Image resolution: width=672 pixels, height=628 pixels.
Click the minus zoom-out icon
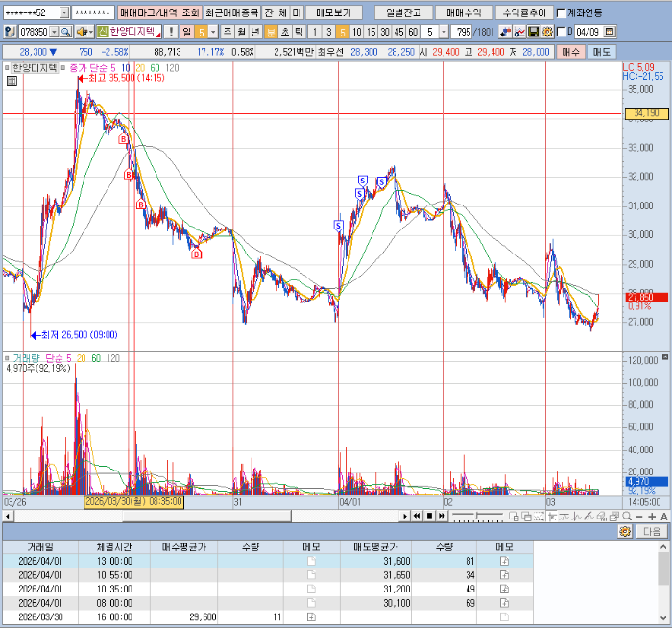point(639,517)
